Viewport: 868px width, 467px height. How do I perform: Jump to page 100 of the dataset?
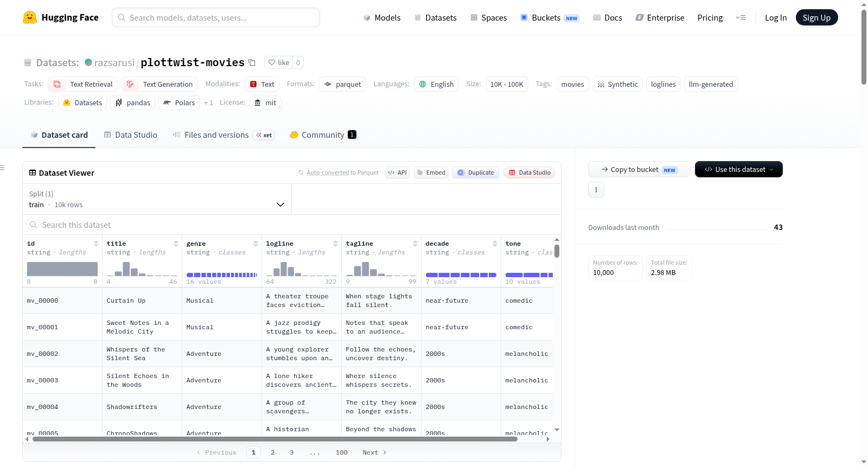tap(342, 452)
